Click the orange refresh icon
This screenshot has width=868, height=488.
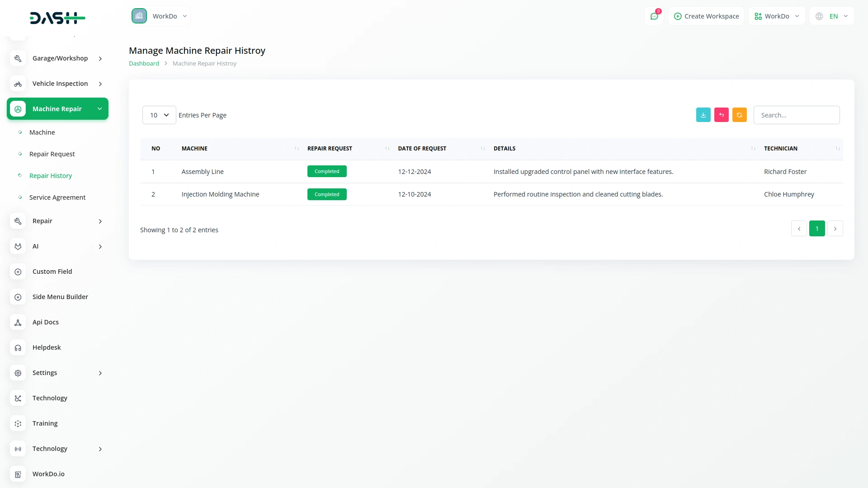click(739, 115)
